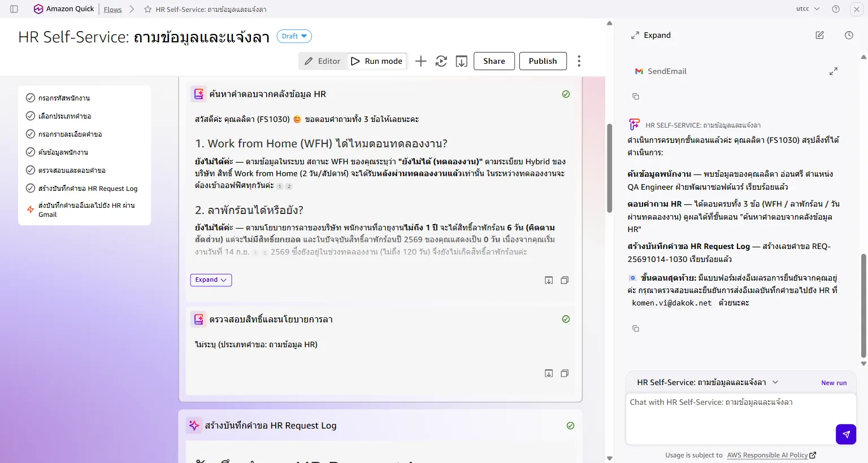
Task: Start a New run
Action: coord(834,383)
